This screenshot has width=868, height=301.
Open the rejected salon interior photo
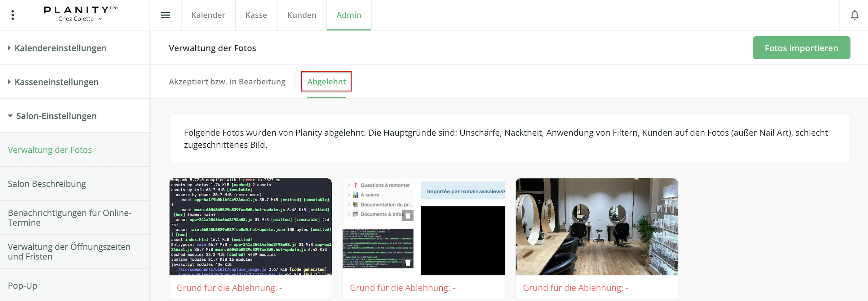[x=596, y=227]
